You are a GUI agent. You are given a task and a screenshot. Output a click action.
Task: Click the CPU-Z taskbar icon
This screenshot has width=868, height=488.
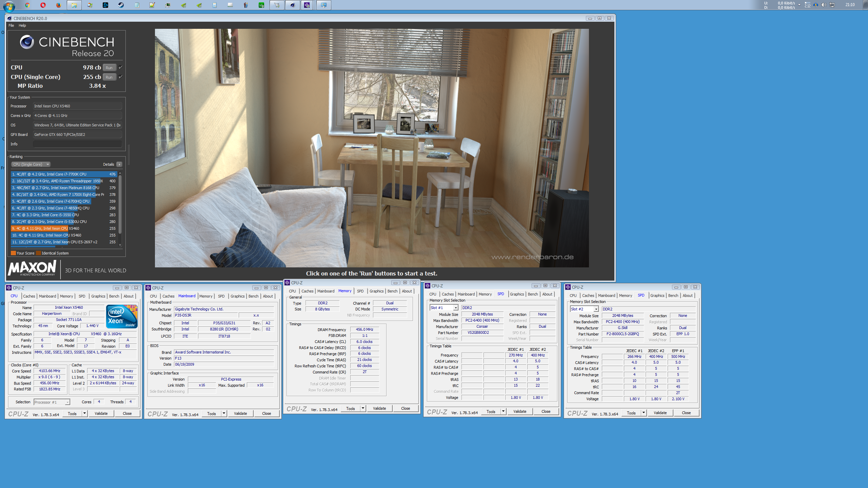[307, 5]
